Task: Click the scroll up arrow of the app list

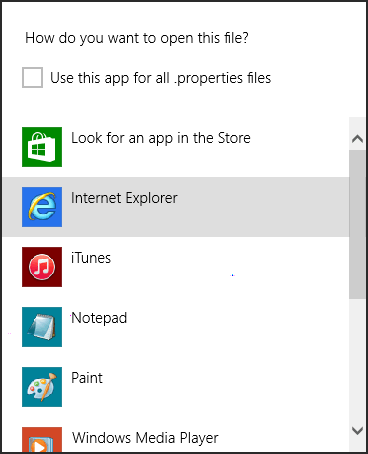Action: [357, 138]
